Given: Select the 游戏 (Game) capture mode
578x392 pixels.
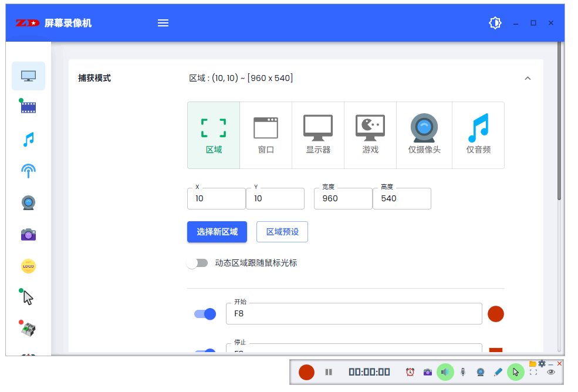Looking at the screenshot, I should point(370,134).
